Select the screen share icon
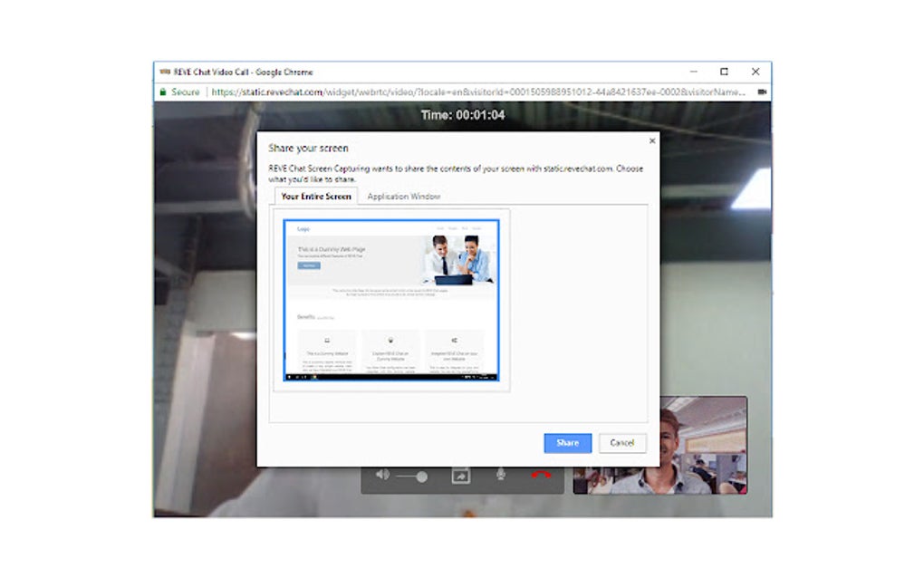The width and height of the screenshot is (924, 578). pos(462,474)
